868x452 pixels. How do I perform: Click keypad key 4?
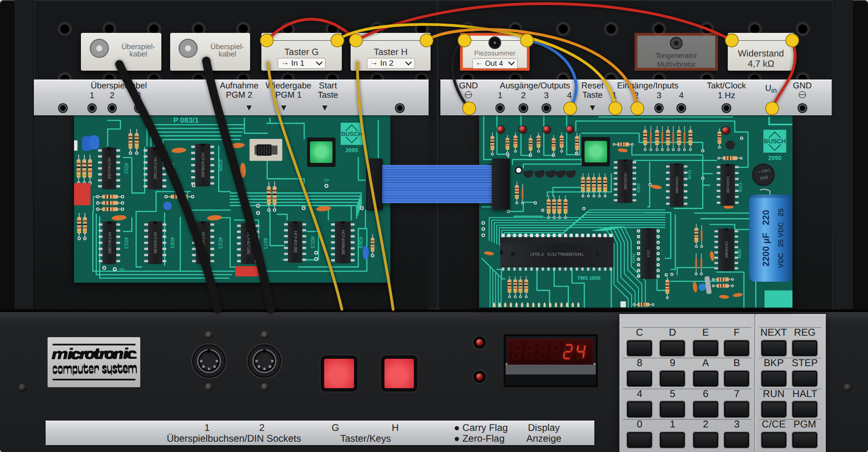[x=639, y=409]
